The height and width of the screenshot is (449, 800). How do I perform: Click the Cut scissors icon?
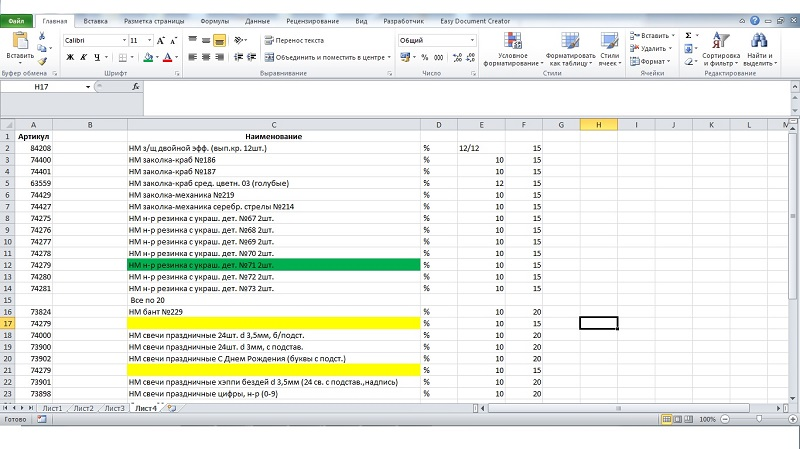pyautogui.click(x=42, y=36)
